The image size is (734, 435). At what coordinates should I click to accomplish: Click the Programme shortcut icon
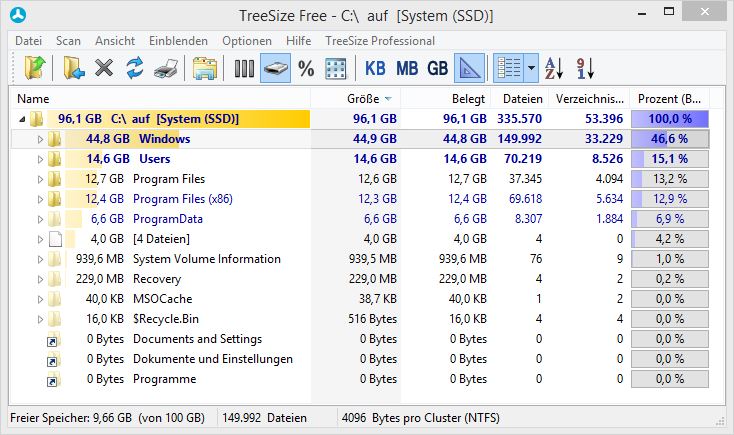(x=53, y=381)
